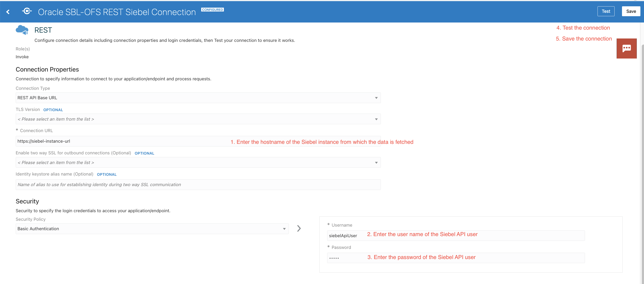The width and height of the screenshot is (644, 284).
Task: Click the Oracle SBL-OFS REST Siebel Connection title
Action: (117, 12)
